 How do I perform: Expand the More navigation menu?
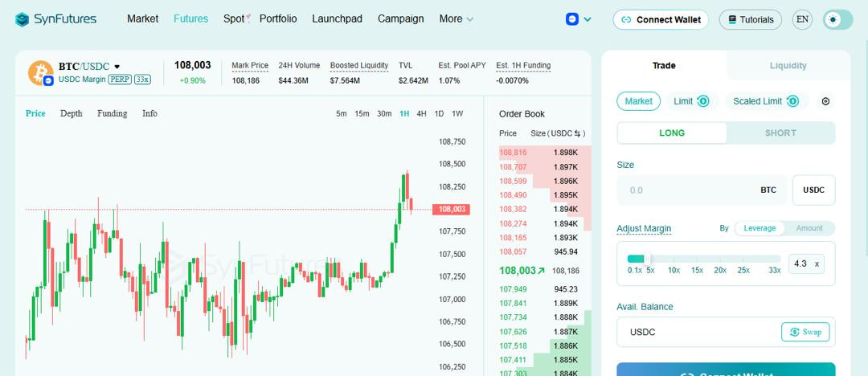456,18
